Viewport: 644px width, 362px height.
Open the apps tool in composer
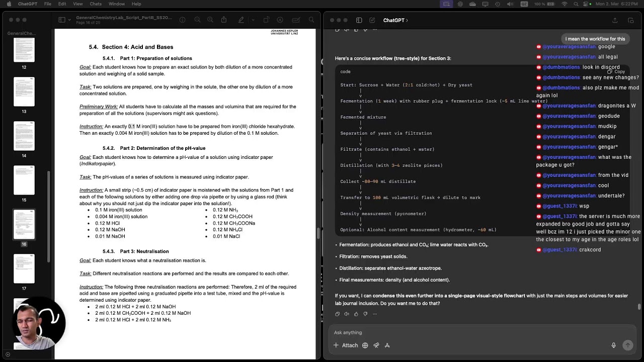pos(387,345)
